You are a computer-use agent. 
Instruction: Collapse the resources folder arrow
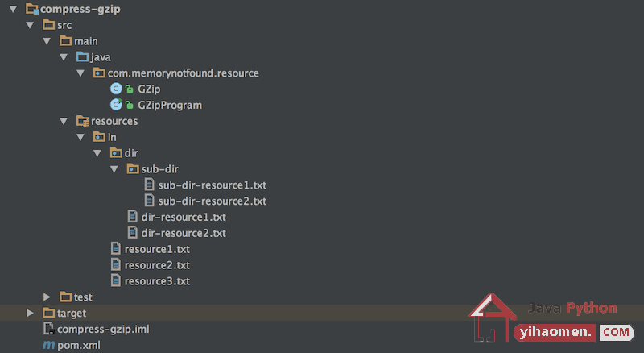(x=64, y=121)
